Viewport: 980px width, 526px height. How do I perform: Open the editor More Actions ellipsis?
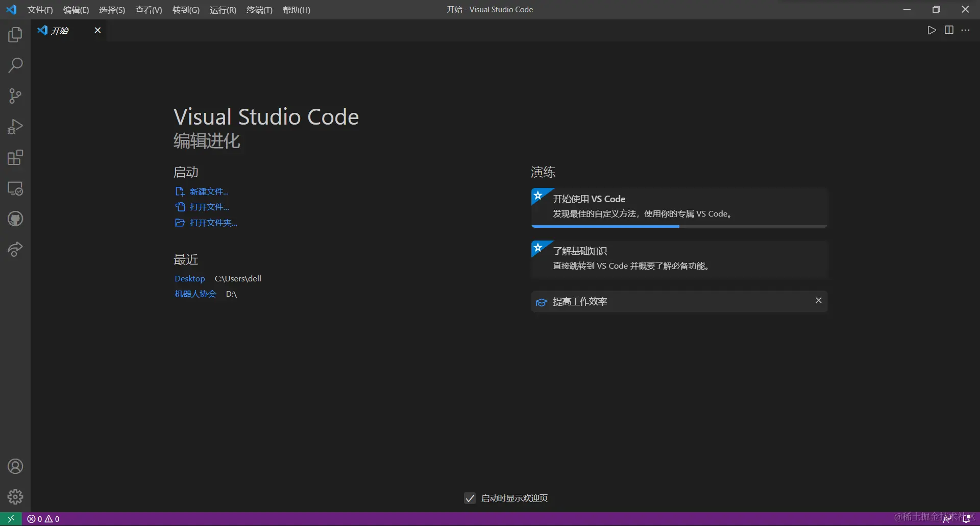pyautogui.click(x=966, y=30)
